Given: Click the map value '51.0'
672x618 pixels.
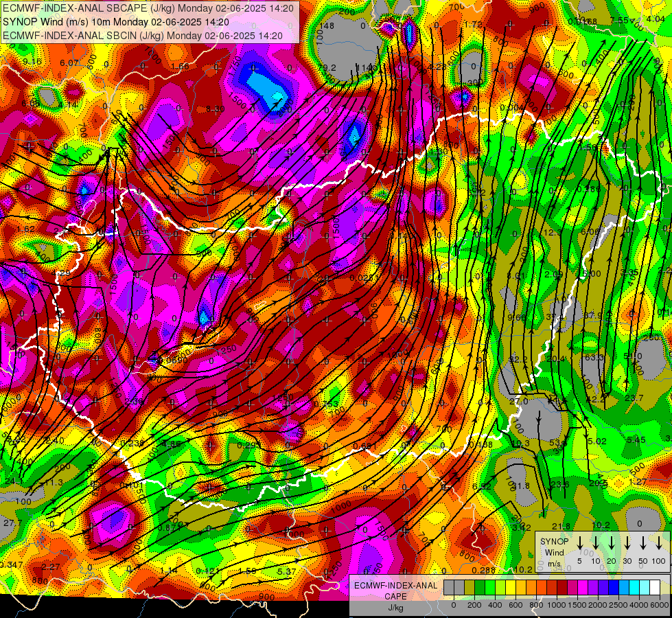Looking at the screenshot, I should (x=633, y=356).
